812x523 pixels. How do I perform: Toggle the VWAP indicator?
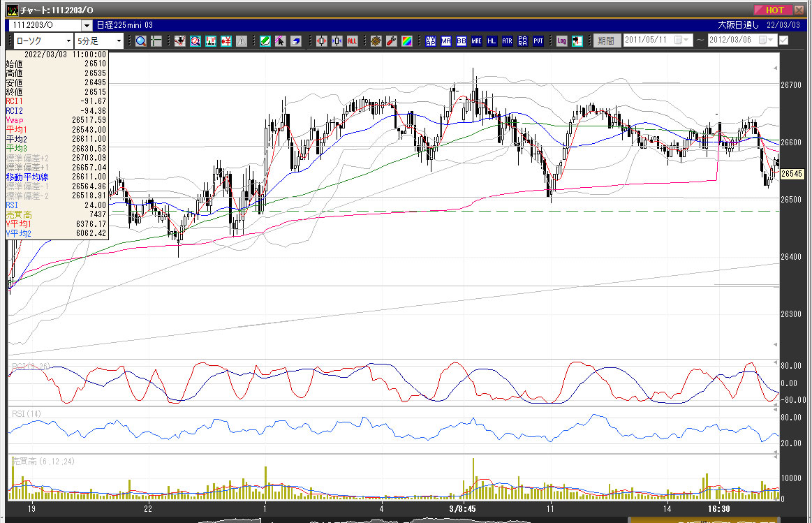pyautogui.click(x=431, y=41)
